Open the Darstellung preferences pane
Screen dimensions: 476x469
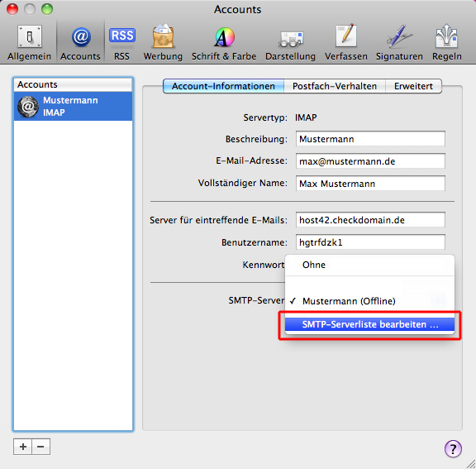(291, 43)
